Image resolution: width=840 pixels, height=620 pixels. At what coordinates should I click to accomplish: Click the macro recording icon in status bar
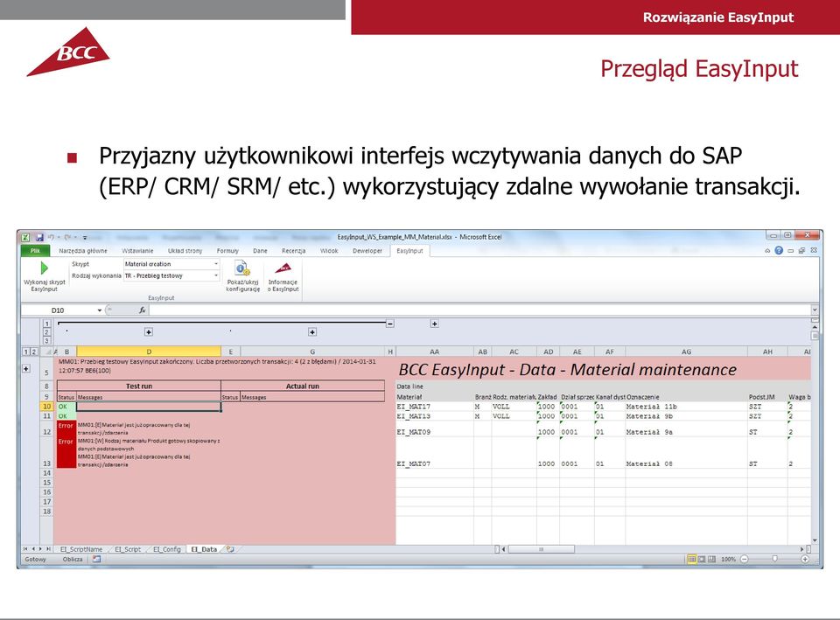click(x=96, y=559)
